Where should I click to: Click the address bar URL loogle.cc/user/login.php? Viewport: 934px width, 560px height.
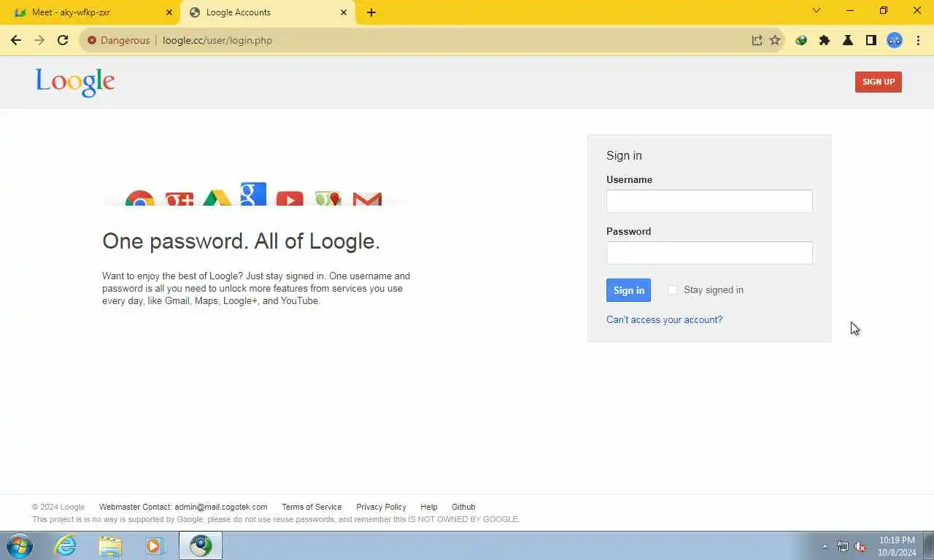tap(217, 41)
